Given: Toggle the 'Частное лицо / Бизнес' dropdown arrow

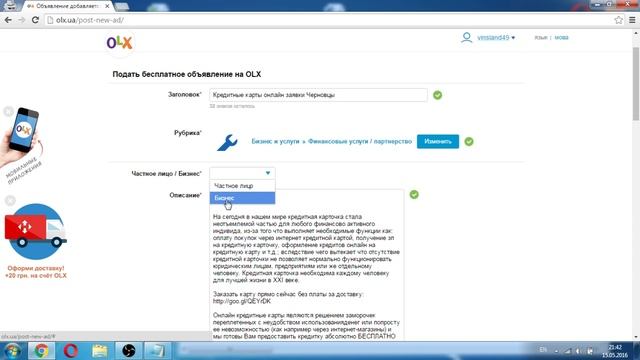Looking at the screenshot, I should 268,173.
